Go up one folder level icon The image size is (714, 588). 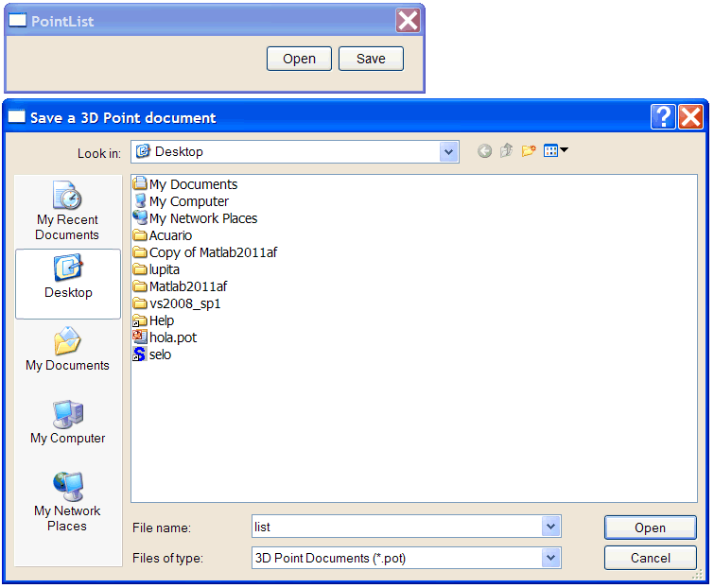[506, 150]
